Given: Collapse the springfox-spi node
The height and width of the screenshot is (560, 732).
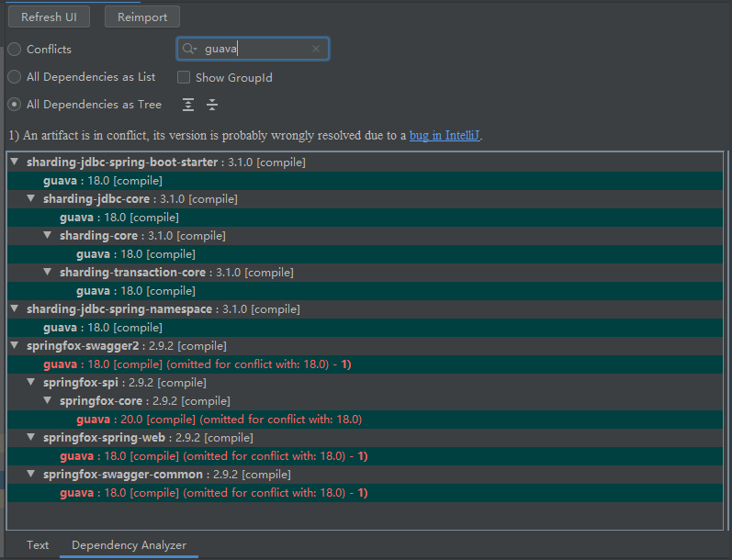Looking at the screenshot, I should (31, 382).
